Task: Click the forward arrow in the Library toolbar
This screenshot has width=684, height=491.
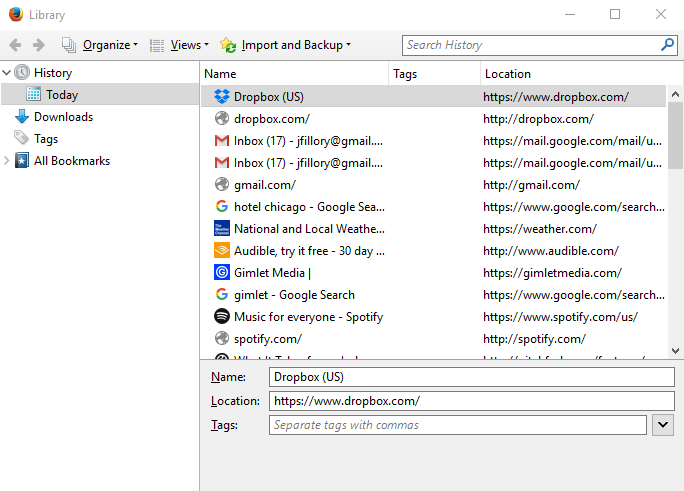Action: pyautogui.click(x=38, y=45)
